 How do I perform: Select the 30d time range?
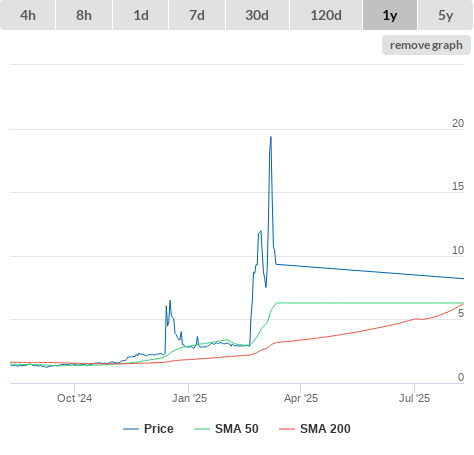tap(257, 15)
